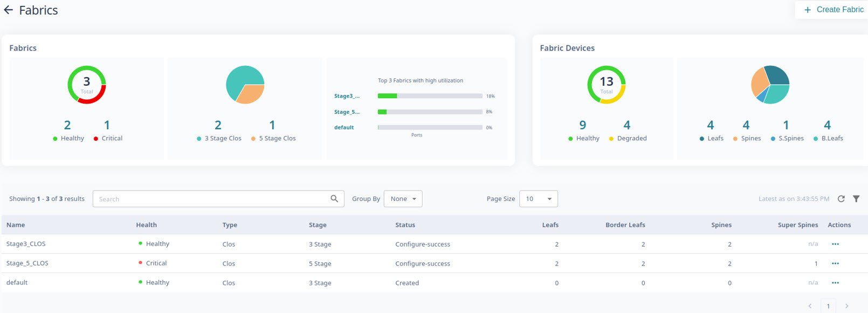Open actions menu for default fabric row

point(835,283)
